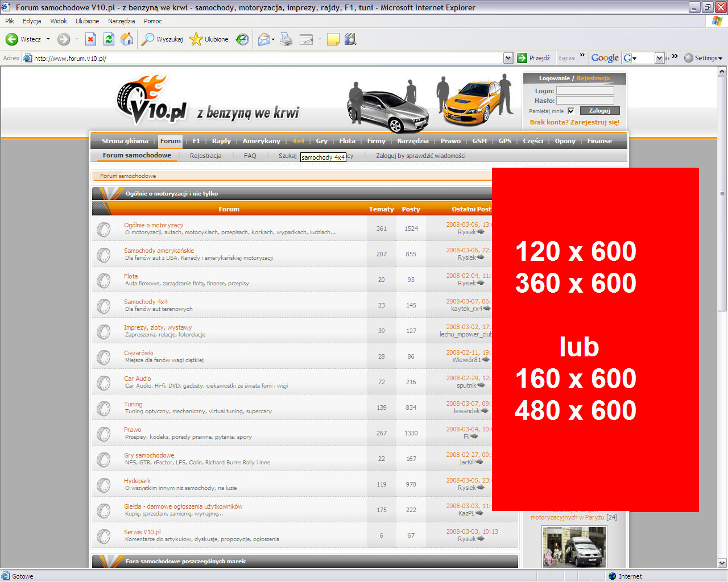Expand the Łącza links chevron
728x582 pixels.
click(x=582, y=56)
